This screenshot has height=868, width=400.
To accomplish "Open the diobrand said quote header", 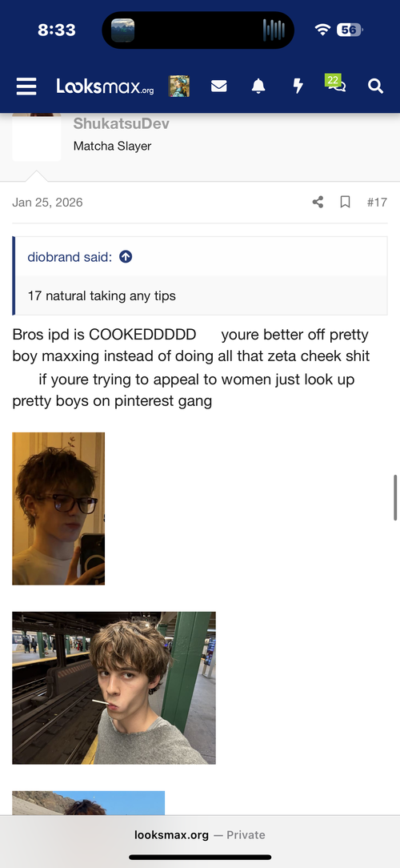I will 70,257.
